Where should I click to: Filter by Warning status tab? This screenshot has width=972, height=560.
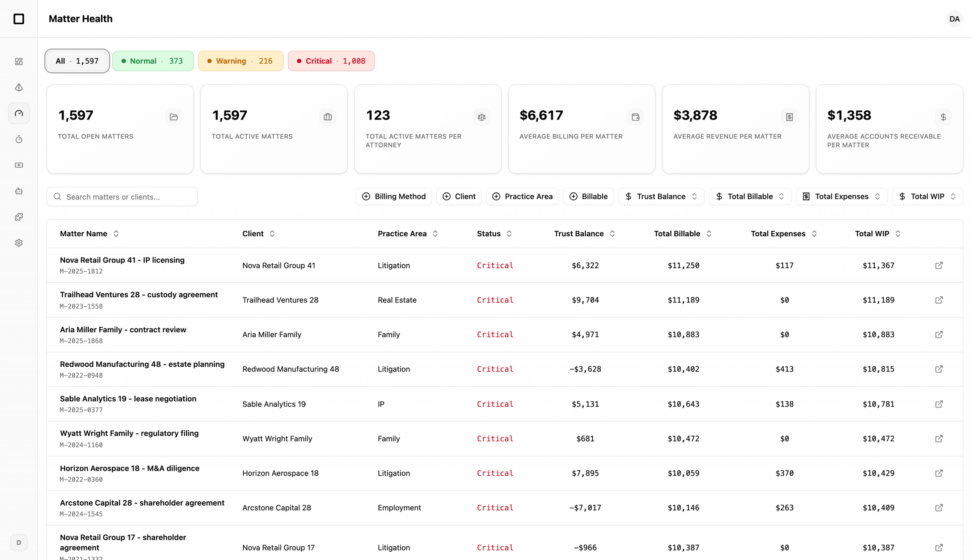click(x=240, y=61)
